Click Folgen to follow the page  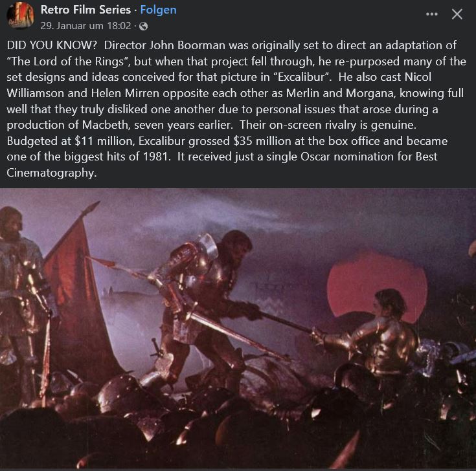coord(158,10)
